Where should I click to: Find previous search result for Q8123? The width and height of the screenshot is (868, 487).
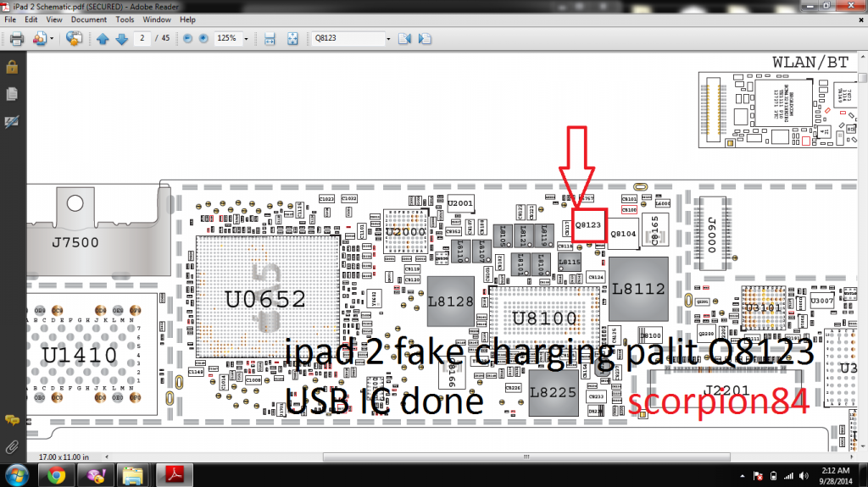[404, 39]
